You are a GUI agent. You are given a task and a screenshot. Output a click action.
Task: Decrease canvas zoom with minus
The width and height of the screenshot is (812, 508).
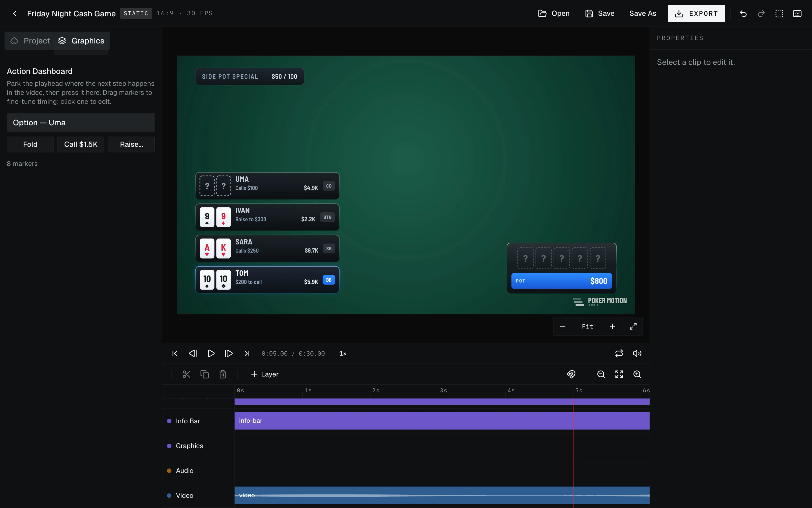pyautogui.click(x=563, y=326)
